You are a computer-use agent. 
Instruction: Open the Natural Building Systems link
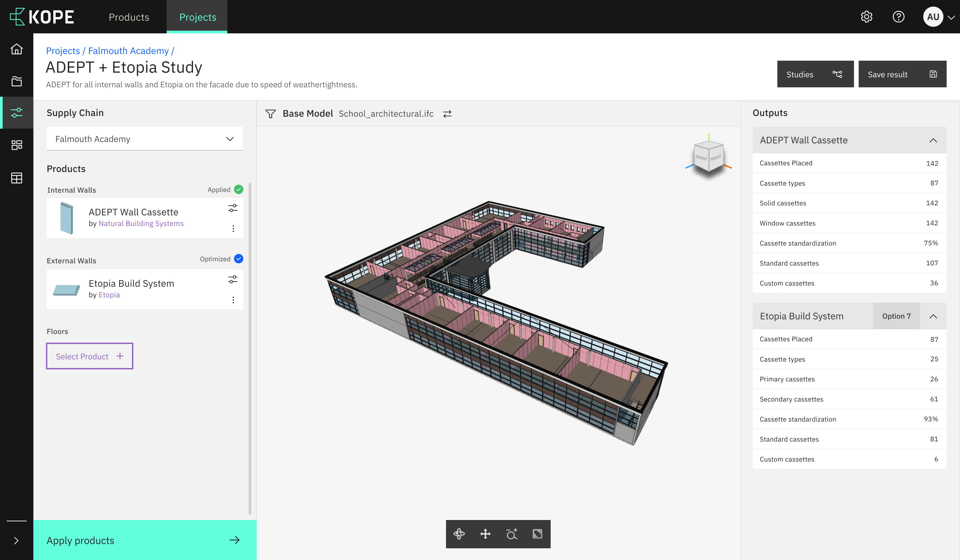(x=141, y=223)
